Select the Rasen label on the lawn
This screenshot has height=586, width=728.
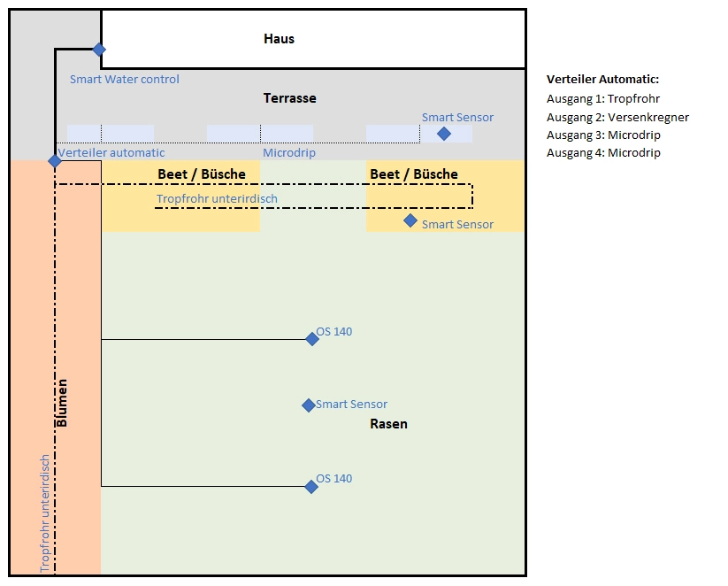point(388,424)
